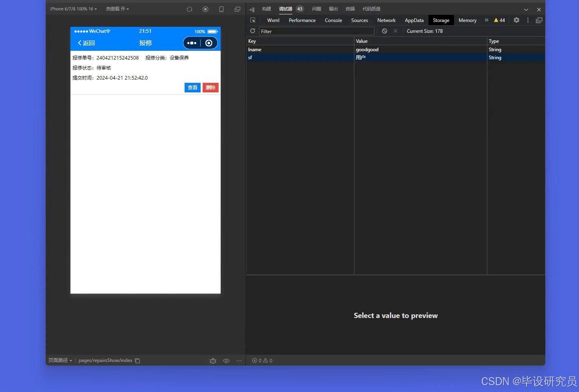Viewport: 579px width, 392px height.
Task: Click the simulator stop/record icon
Action: 205,9
